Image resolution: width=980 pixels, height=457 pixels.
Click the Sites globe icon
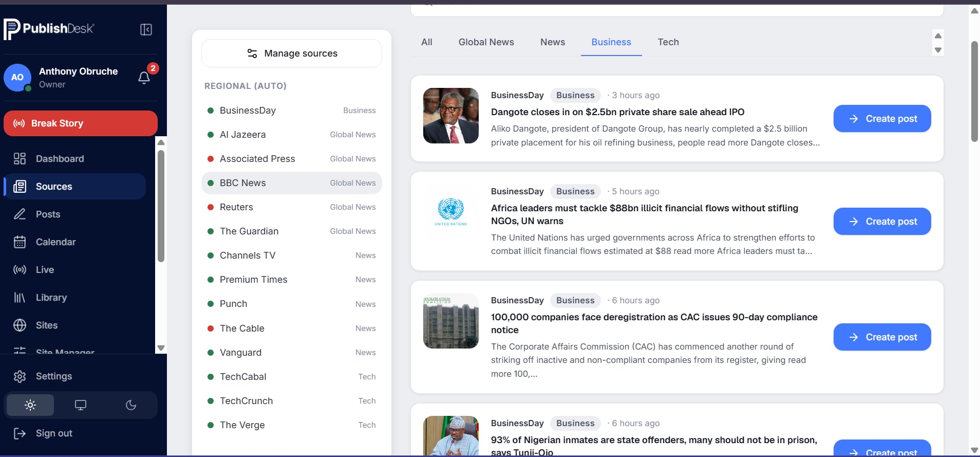[20, 325]
